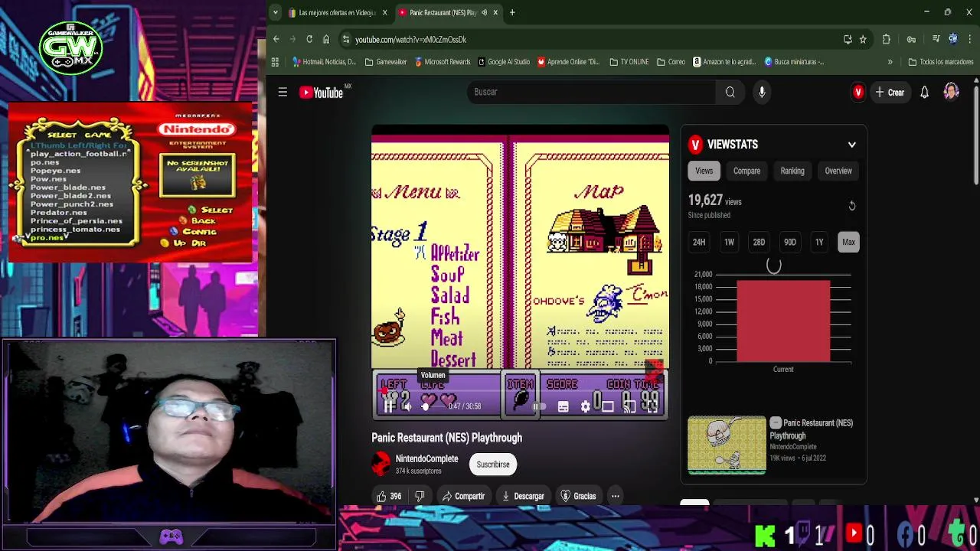Image resolution: width=980 pixels, height=551 pixels.
Task: Open YouTube notifications bell
Action: [924, 92]
